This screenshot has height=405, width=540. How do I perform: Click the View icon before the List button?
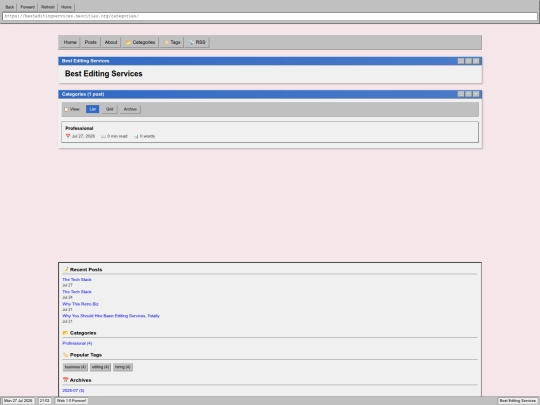66,109
